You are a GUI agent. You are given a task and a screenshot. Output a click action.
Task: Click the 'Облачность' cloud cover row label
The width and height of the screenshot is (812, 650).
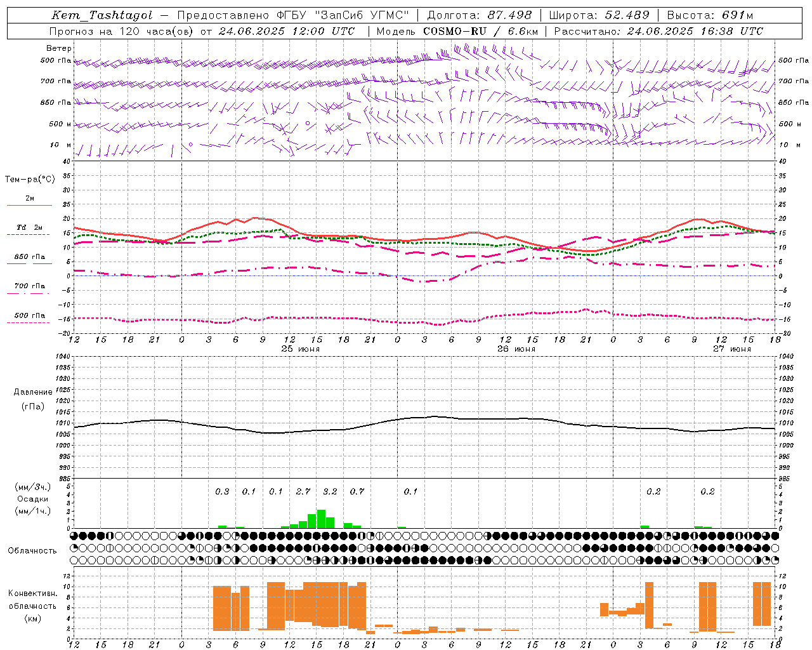pyautogui.click(x=32, y=550)
